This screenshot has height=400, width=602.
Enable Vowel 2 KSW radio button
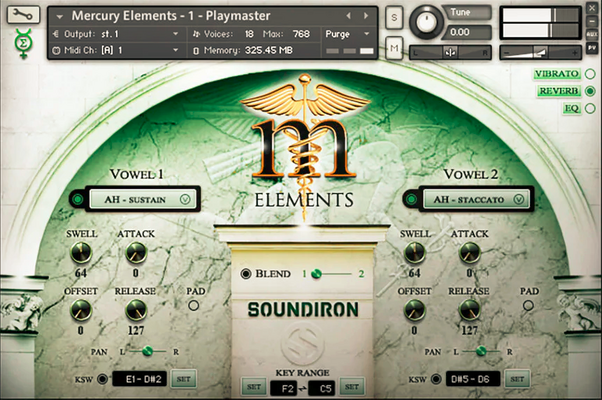[436, 379]
